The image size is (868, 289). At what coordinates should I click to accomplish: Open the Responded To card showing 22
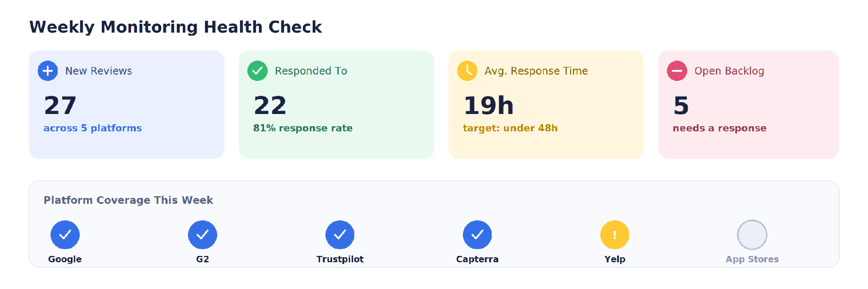(x=336, y=105)
